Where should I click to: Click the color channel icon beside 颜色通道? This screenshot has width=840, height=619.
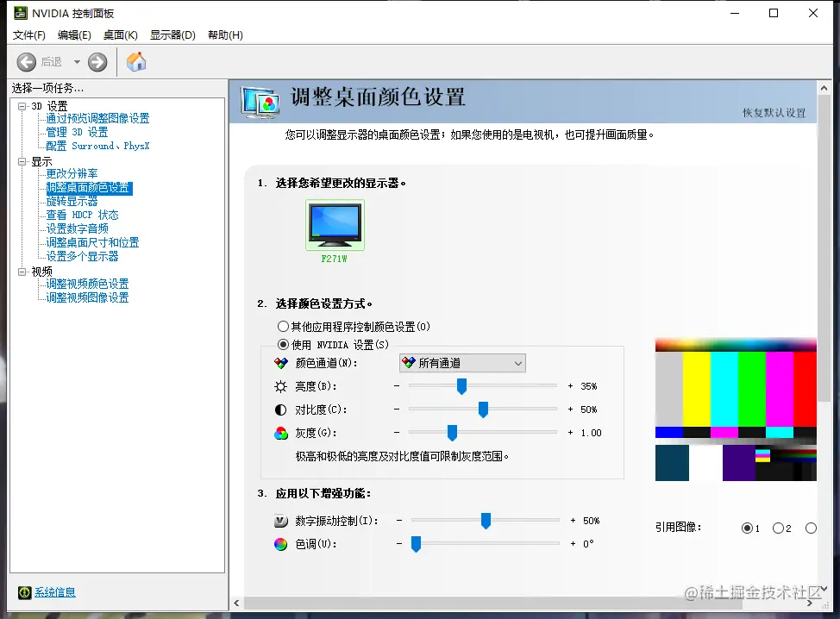280,363
